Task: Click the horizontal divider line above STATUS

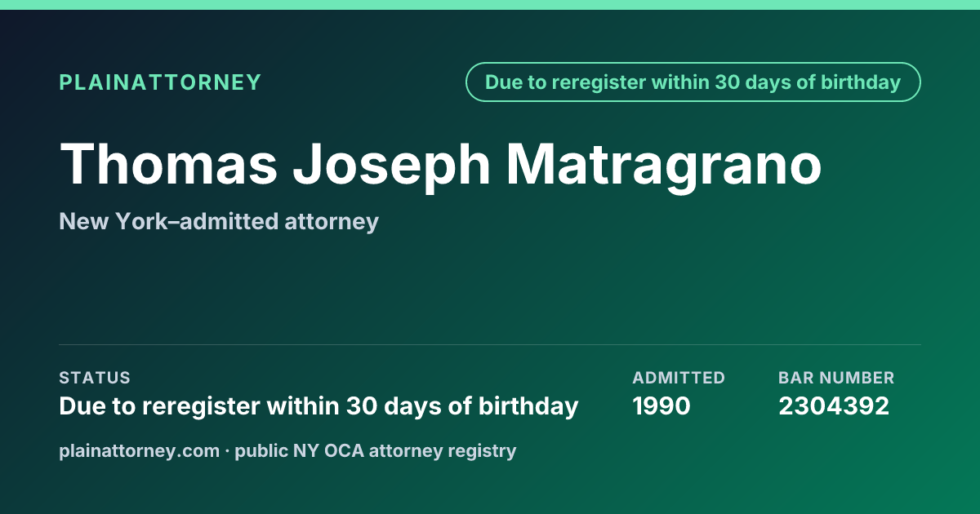Action: pos(490,344)
